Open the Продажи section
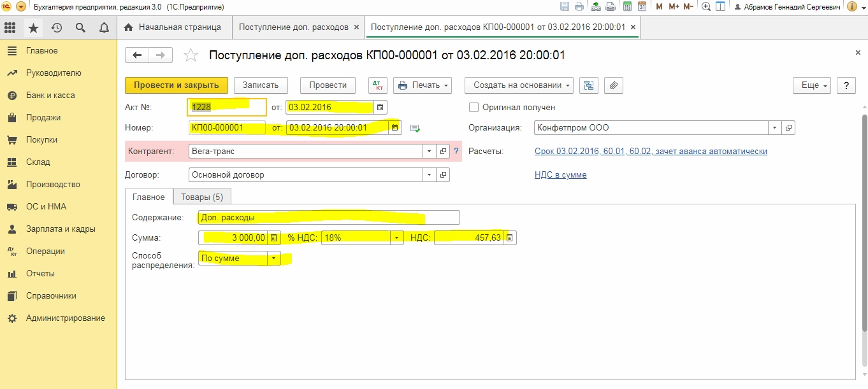This screenshot has height=389, width=868. tap(43, 118)
